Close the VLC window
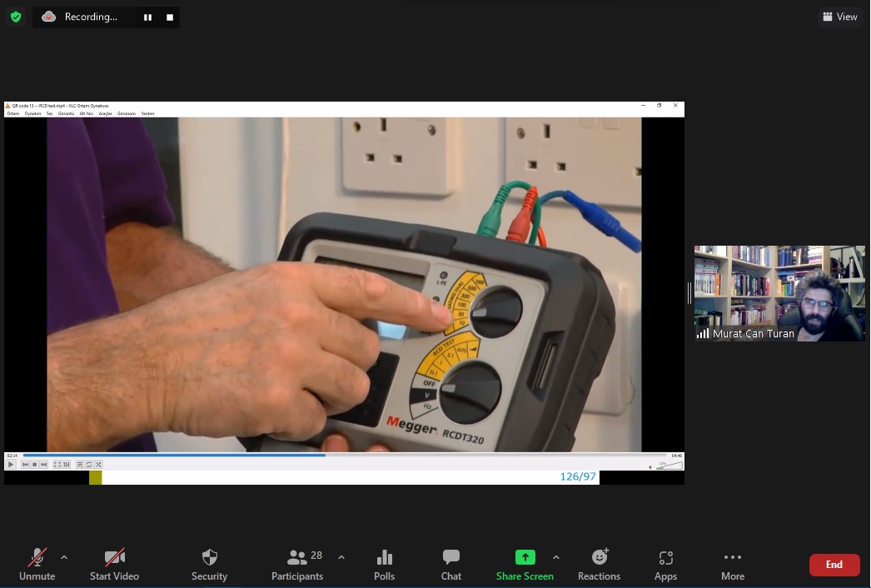 click(675, 106)
